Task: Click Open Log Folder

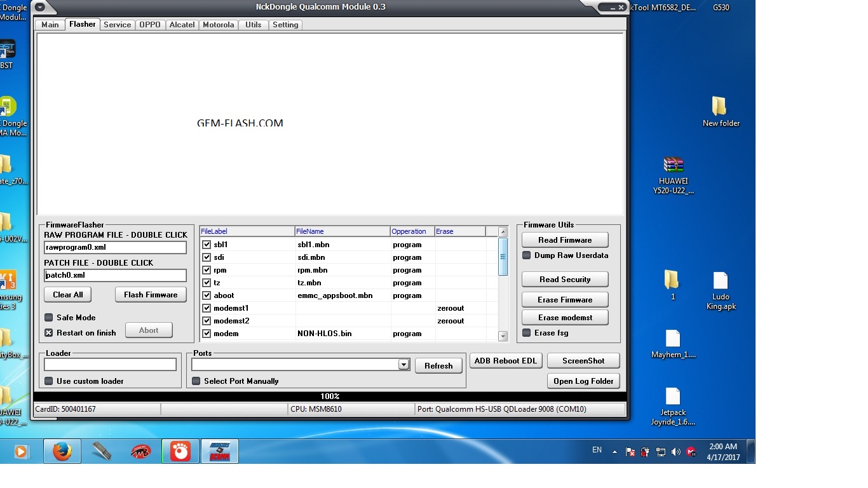Action: pos(583,381)
